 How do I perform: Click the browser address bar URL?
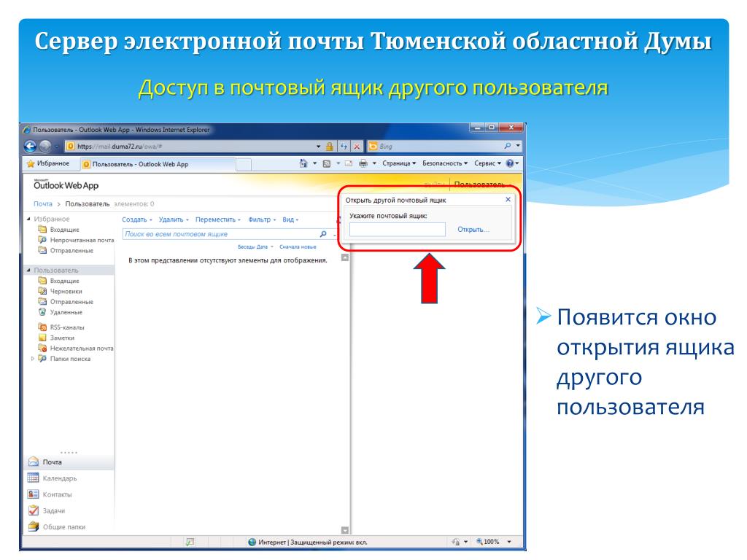click(190, 146)
